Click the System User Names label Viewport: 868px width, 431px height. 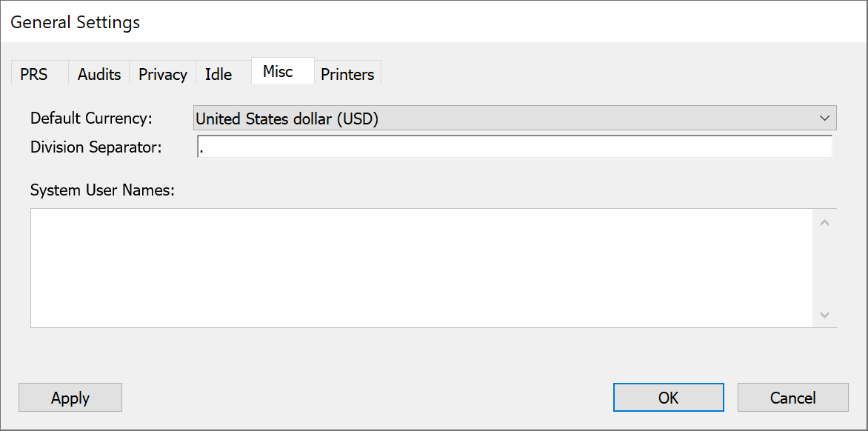(x=102, y=190)
